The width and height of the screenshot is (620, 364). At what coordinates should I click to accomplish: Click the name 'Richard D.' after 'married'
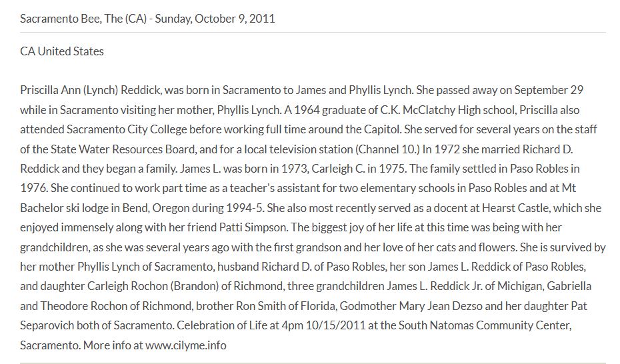click(x=547, y=149)
